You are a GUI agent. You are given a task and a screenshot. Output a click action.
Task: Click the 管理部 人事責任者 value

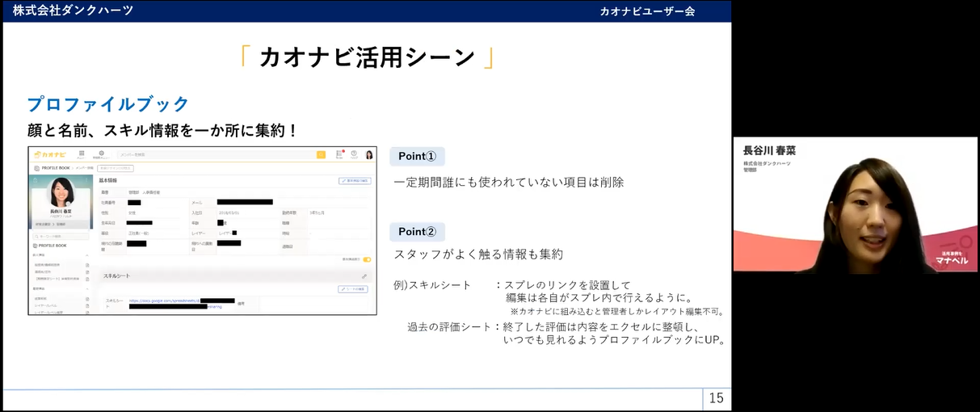click(x=145, y=192)
